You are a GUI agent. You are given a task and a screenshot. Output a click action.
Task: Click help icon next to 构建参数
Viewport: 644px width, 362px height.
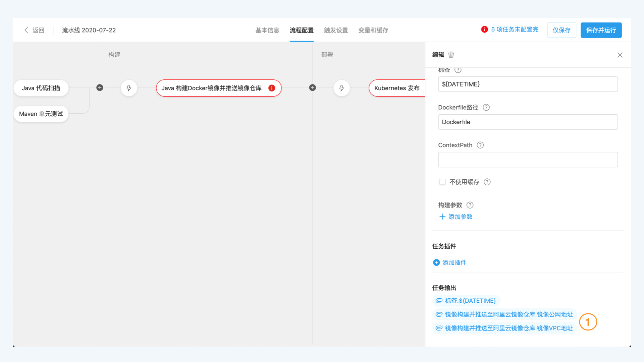tap(470, 205)
